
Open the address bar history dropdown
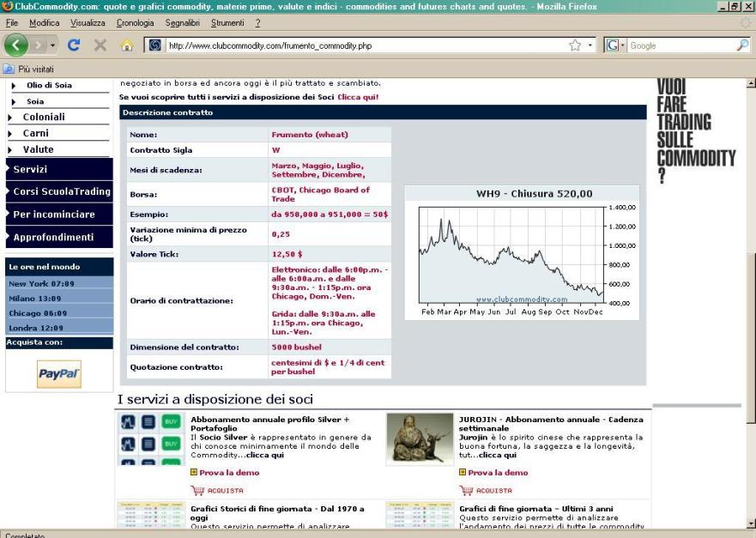(x=590, y=45)
